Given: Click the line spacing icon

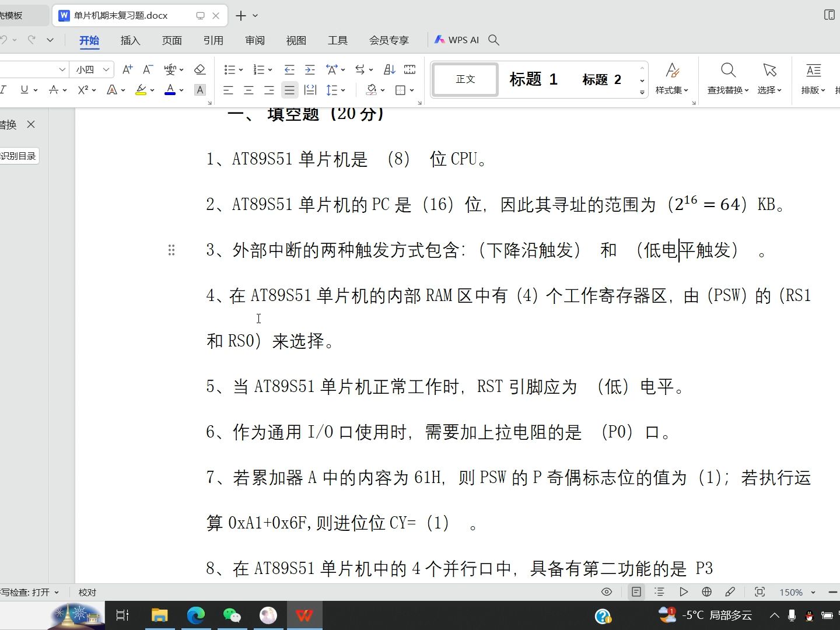Looking at the screenshot, I should [x=332, y=90].
